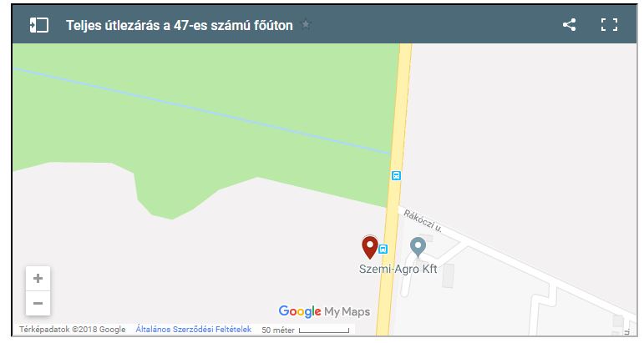View the map in fullscreen
Screen dimensions: 644x343
609,25
